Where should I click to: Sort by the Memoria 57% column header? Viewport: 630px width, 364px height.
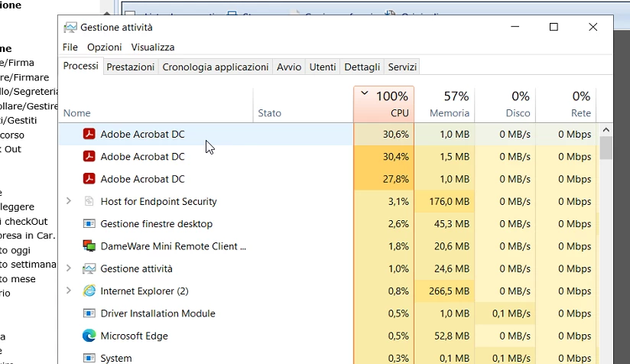(444, 105)
